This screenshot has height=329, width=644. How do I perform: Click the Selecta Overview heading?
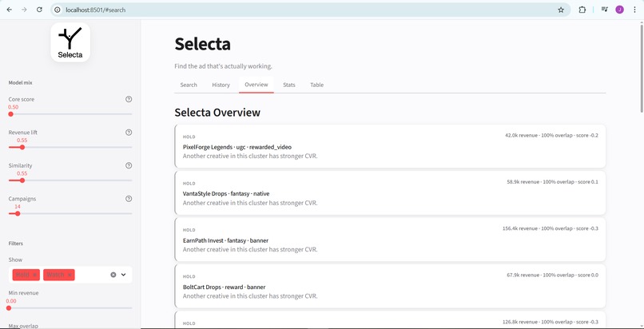point(217,113)
